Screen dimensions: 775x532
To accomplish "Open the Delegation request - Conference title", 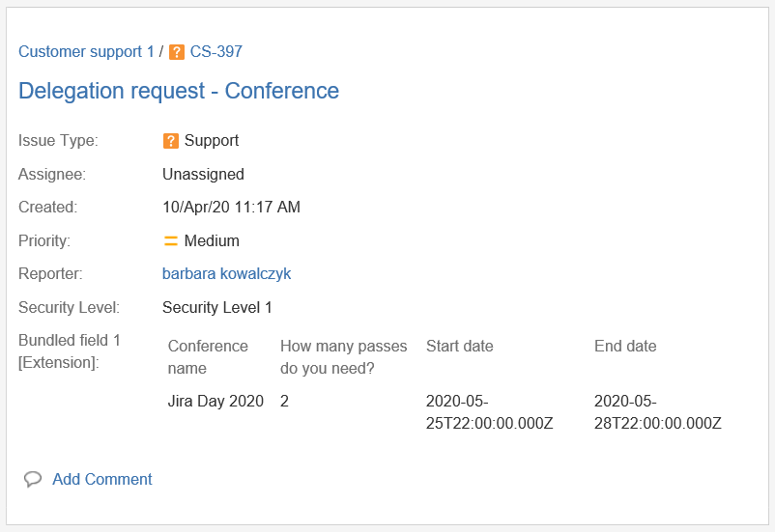I will point(179,91).
